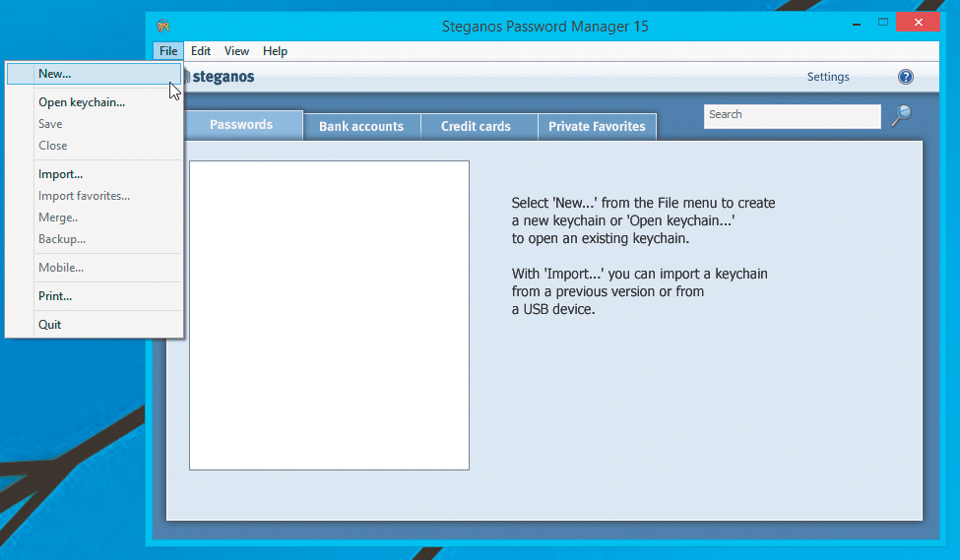This screenshot has height=560, width=960.
Task: Open Settings in the header bar
Action: tap(828, 77)
